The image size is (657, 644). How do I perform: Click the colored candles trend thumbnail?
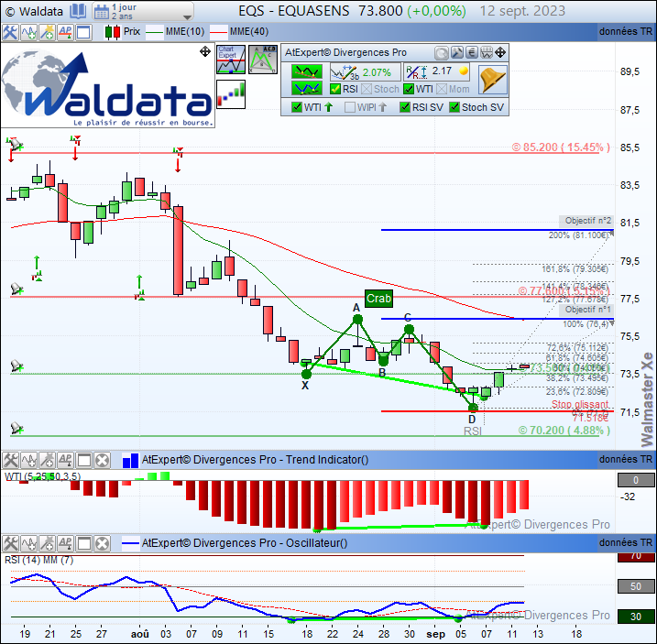pos(231,94)
